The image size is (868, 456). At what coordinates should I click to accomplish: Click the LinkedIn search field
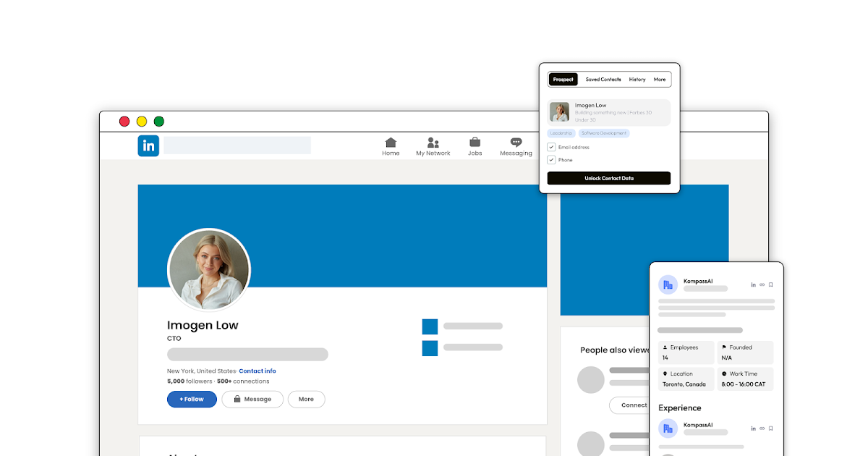coord(237,145)
